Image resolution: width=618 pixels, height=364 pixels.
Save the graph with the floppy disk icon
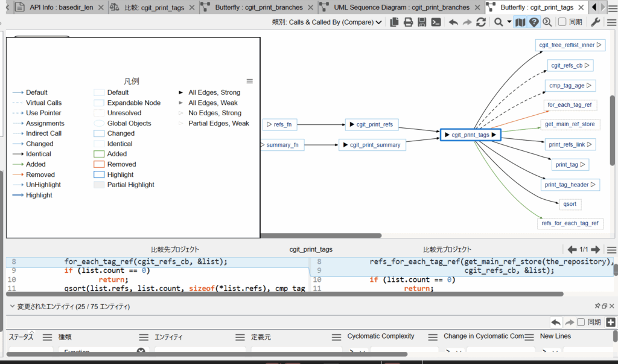tap(422, 22)
